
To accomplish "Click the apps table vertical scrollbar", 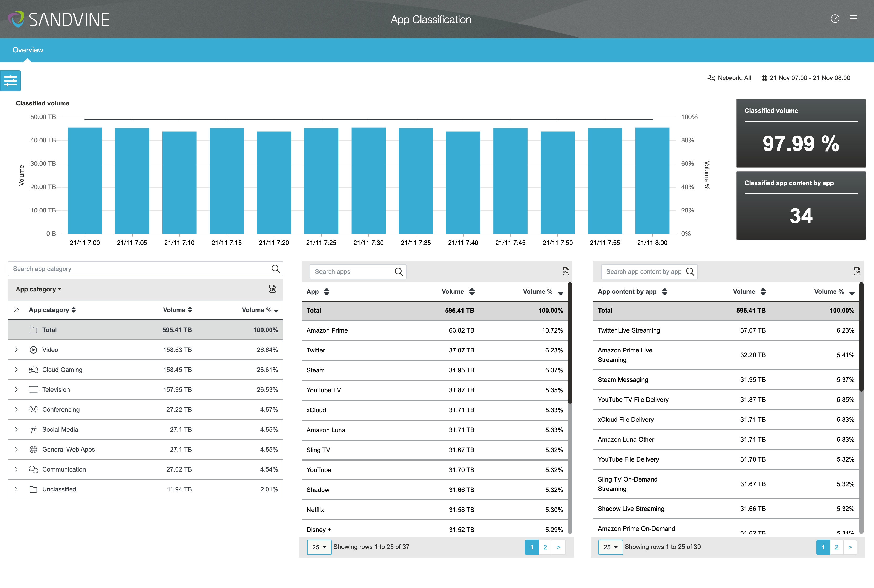I will (570, 343).
